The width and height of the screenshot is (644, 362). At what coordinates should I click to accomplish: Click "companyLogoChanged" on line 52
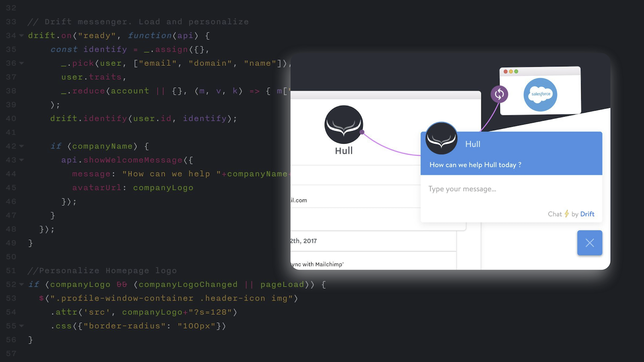[188, 285]
